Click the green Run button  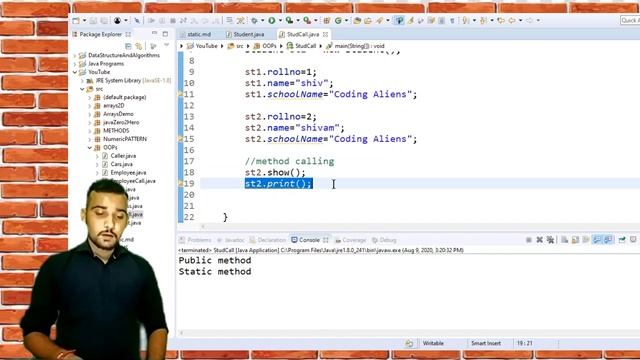(271, 20)
